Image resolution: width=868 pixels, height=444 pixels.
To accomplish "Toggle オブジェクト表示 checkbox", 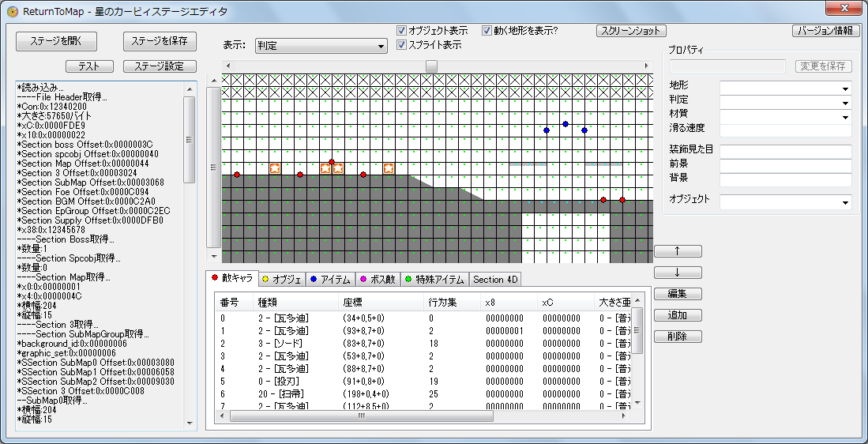I will tap(401, 31).
